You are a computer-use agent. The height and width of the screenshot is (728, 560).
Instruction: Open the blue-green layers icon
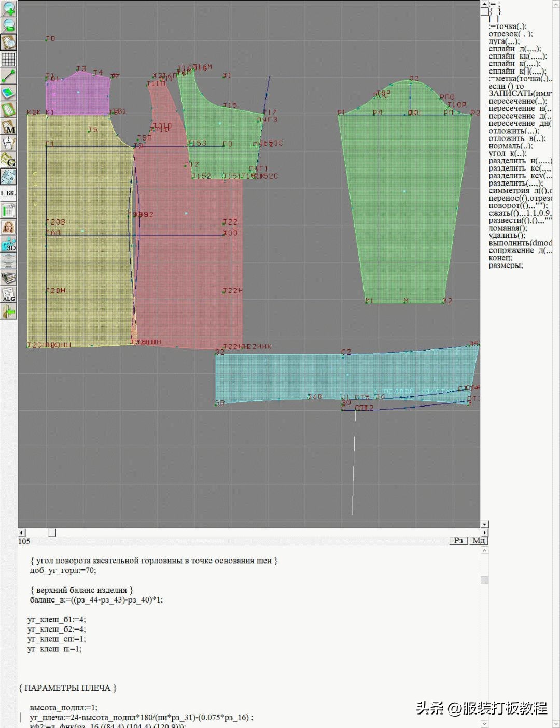(x=9, y=93)
